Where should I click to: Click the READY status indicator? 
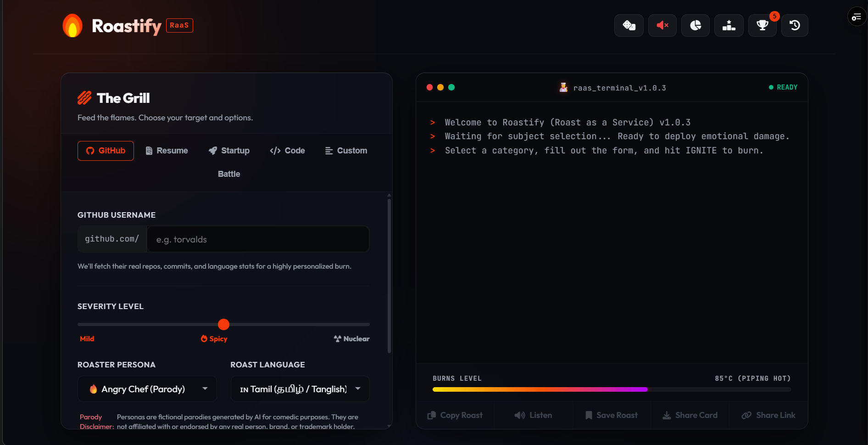click(x=783, y=87)
